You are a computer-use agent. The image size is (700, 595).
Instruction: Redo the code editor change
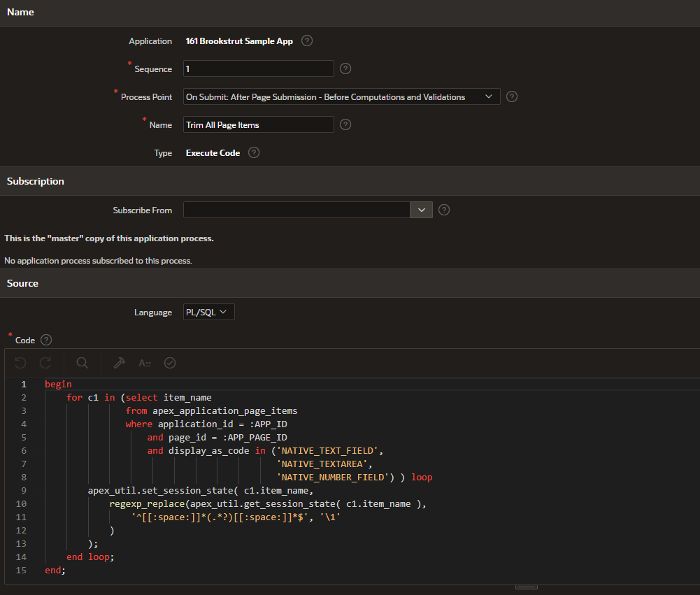pos(45,363)
